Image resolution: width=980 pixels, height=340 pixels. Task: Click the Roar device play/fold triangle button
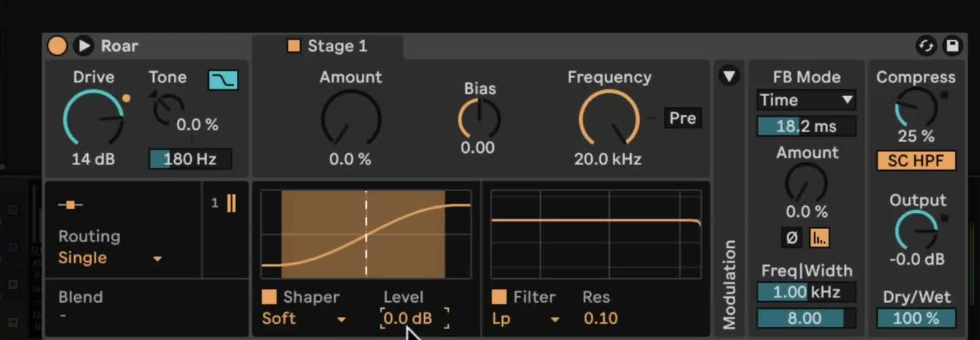pos(83,46)
